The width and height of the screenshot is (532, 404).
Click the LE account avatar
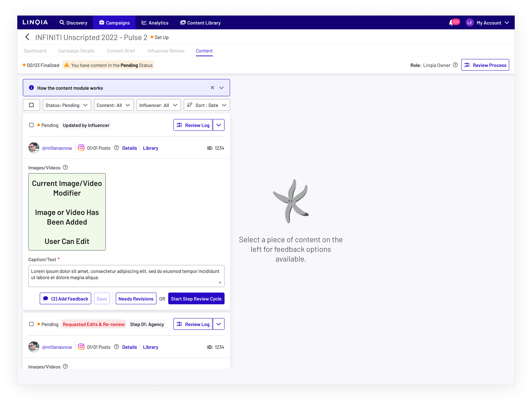point(469,23)
